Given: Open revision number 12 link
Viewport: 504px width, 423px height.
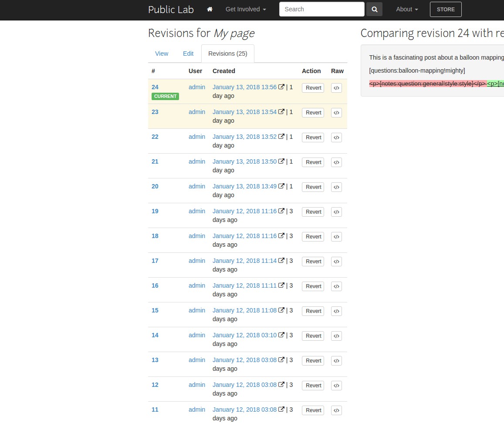Looking at the screenshot, I should tap(155, 385).
